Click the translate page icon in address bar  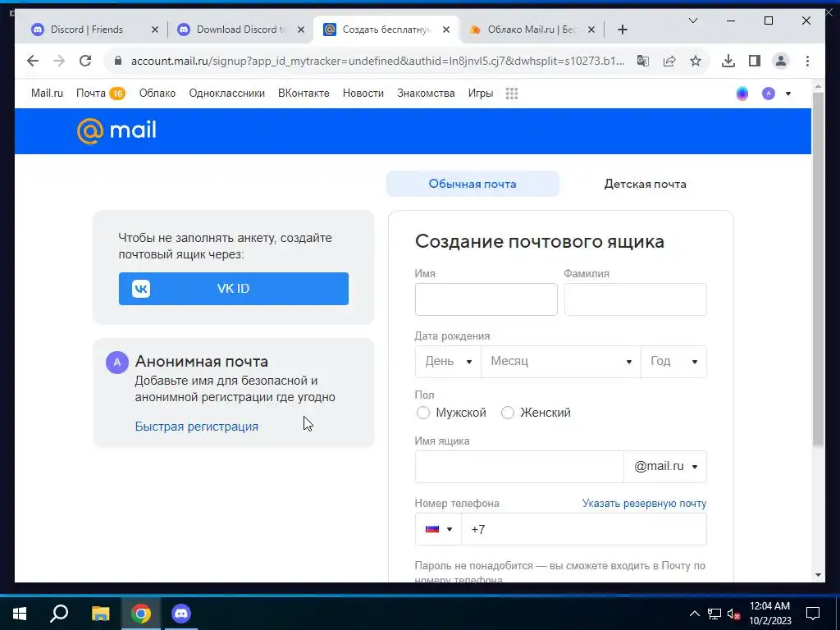coord(643,61)
